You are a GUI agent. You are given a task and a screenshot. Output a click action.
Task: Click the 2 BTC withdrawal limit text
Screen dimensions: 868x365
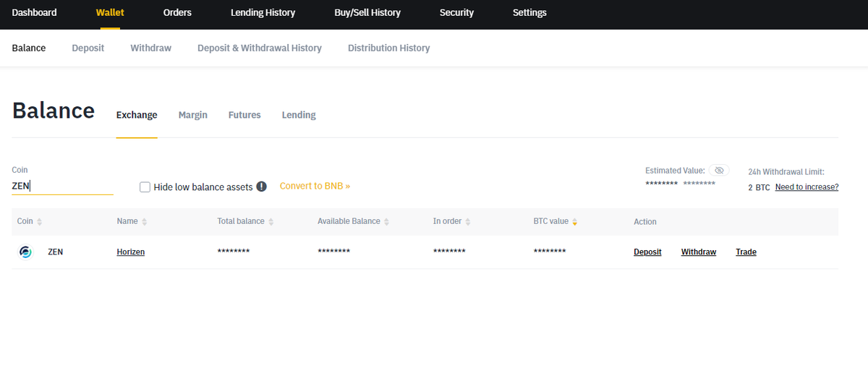(759, 187)
